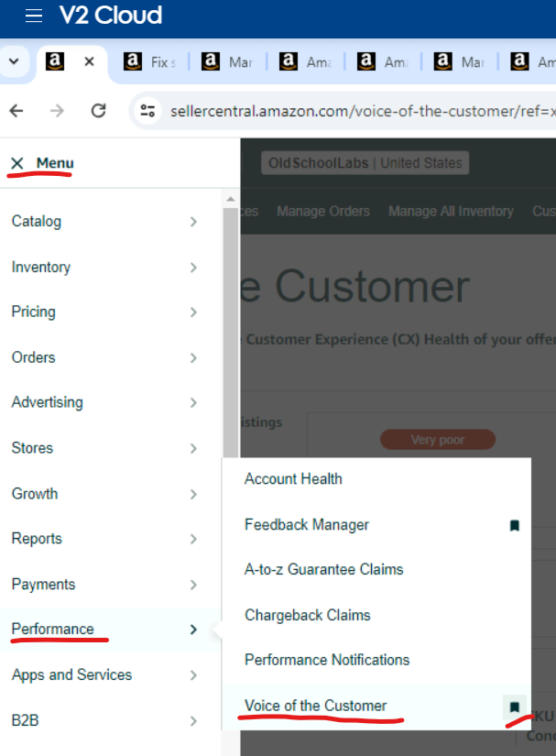Viewport: 556px width, 756px height.
Task: Open Account Health from the submenu
Action: (x=293, y=478)
